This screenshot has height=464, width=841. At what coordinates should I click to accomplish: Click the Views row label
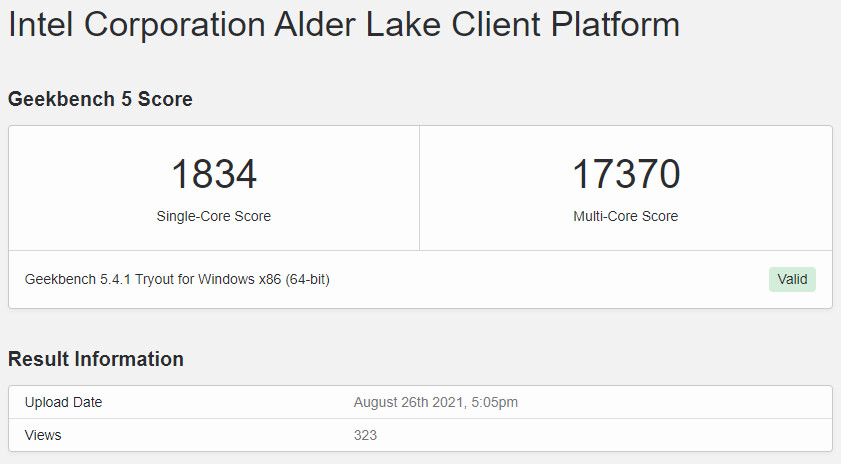click(x=43, y=435)
